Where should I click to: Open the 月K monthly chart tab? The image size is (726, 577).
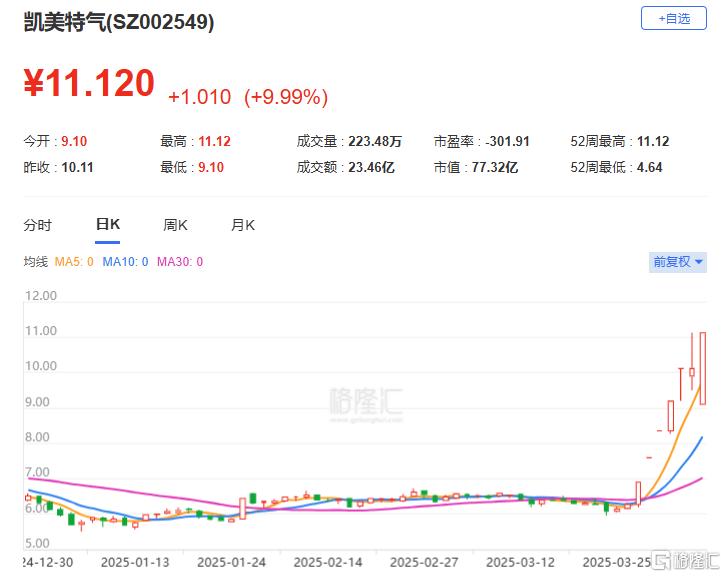point(243,226)
